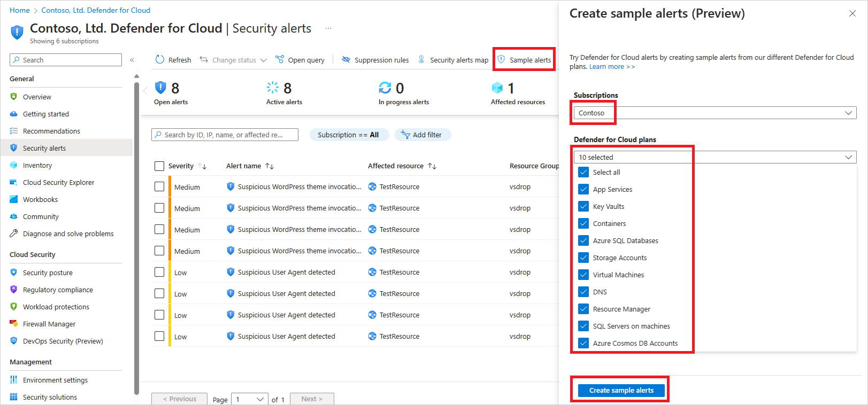Image resolution: width=868 pixels, height=405 pixels.
Task: Uncheck the App Services plan
Action: click(x=583, y=189)
